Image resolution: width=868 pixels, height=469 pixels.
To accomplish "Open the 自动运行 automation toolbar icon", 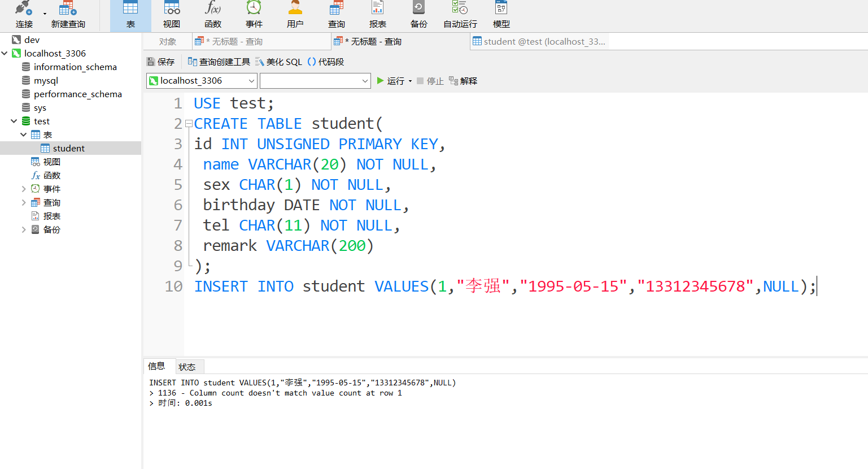I will 460,15.
